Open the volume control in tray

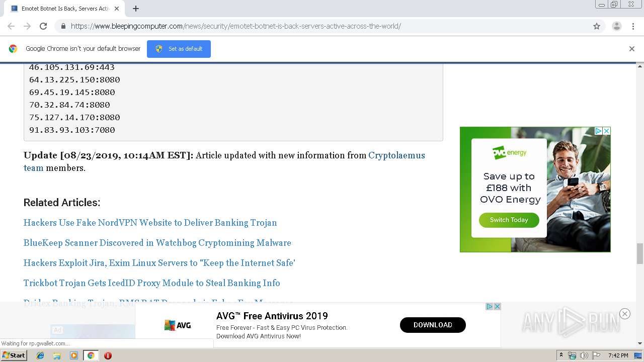(584, 355)
